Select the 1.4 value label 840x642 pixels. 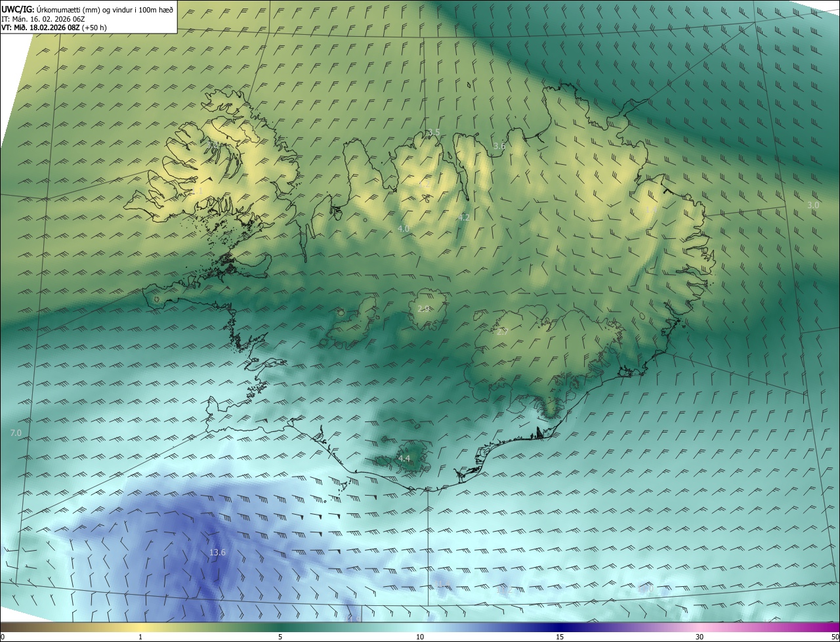coord(651,210)
